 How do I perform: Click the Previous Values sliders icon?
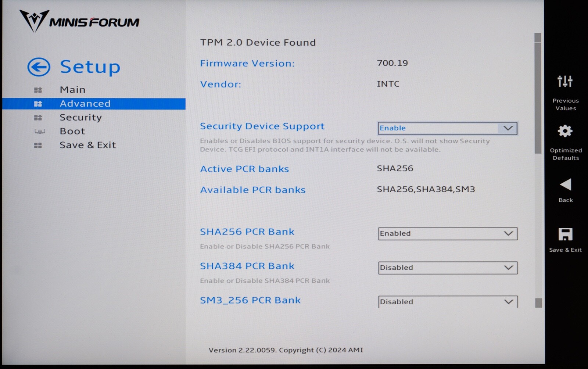pos(565,81)
